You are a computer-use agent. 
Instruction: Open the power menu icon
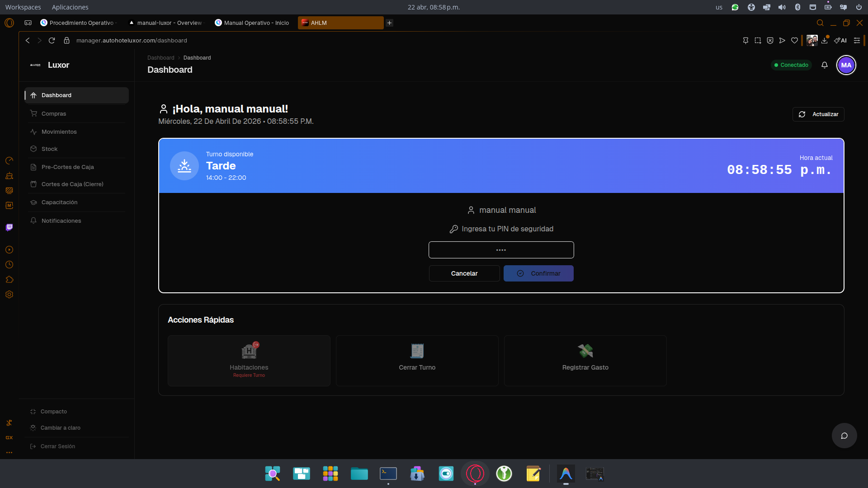[x=859, y=7]
